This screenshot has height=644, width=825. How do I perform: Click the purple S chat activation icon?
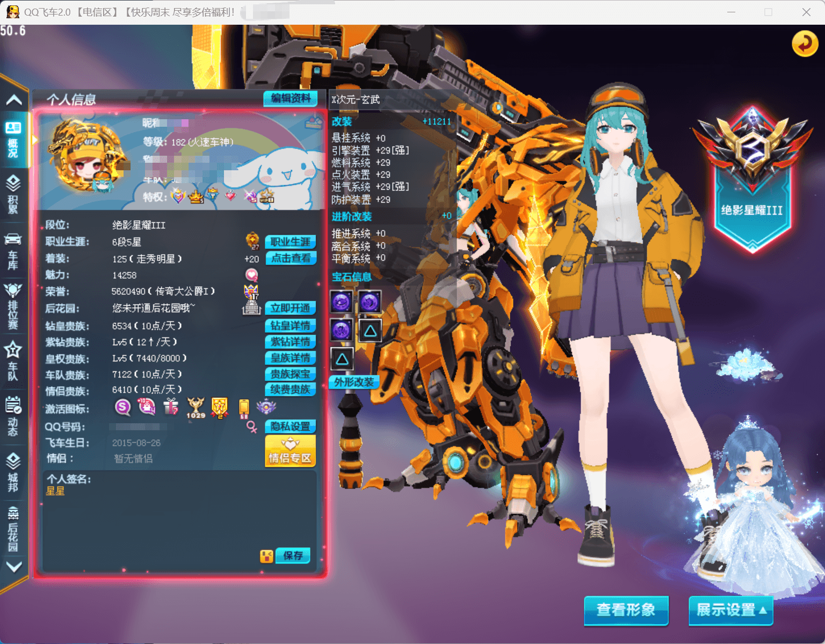click(122, 407)
